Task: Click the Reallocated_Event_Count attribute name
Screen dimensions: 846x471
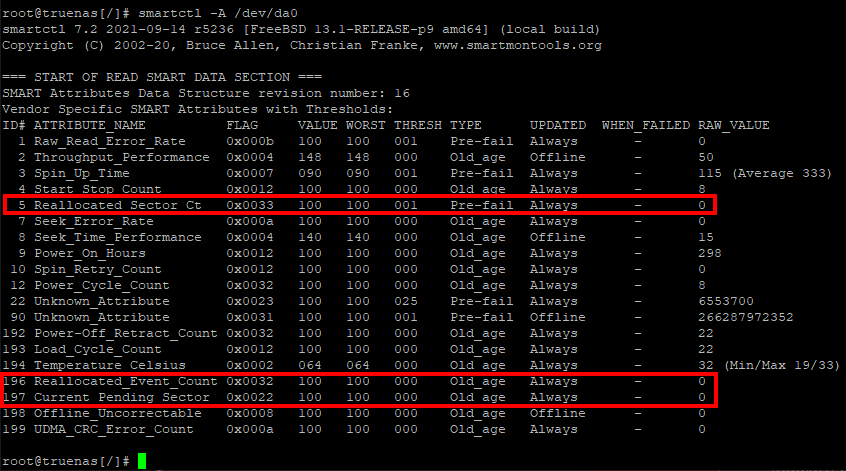Action: click(x=126, y=381)
